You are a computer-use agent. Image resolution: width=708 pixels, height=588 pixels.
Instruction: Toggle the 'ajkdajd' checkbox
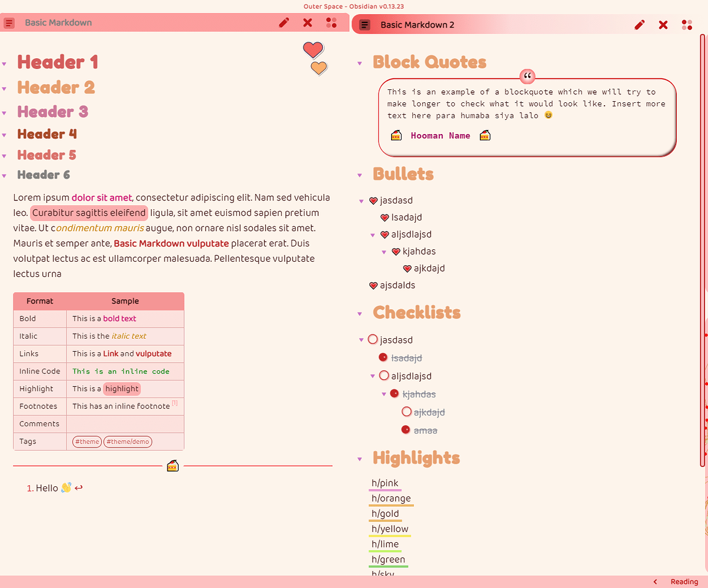(406, 412)
